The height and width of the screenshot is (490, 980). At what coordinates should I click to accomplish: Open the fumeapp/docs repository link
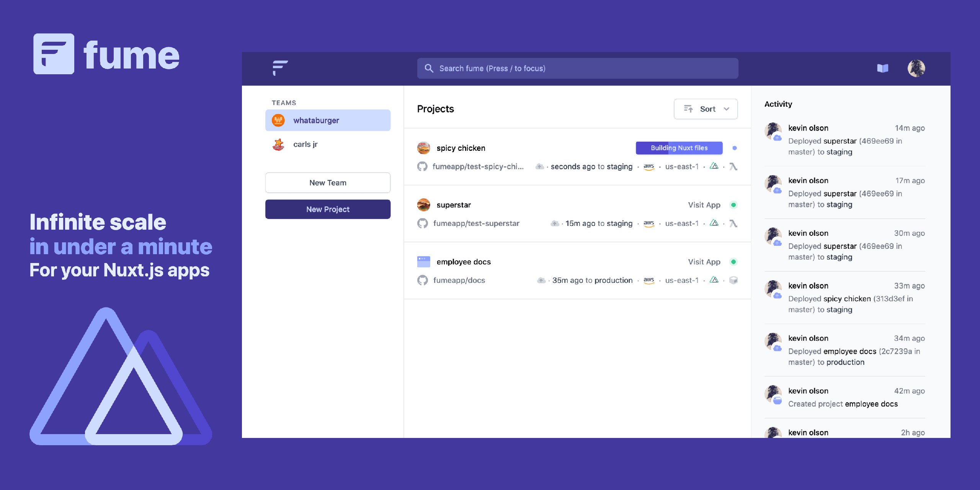[459, 280]
